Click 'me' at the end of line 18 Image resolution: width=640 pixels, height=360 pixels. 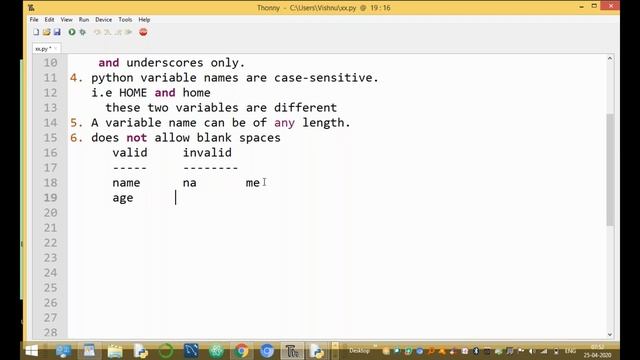[253, 183]
